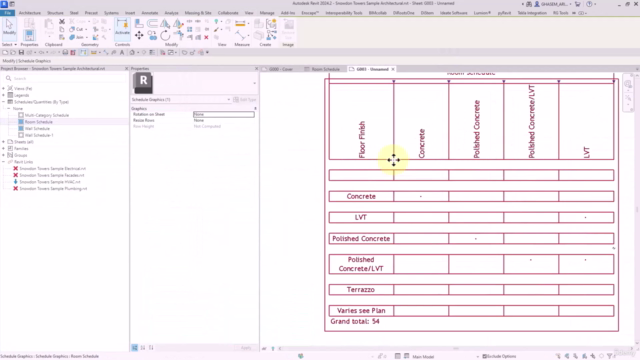The height and width of the screenshot is (360, 640).
Task: Collapse the Revit Links node
Action: [x=4, y=162]
